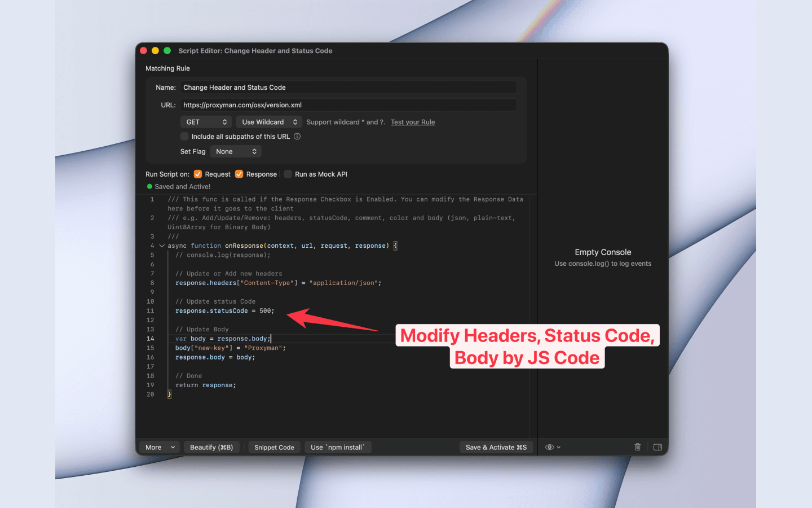Screen dimensions: 812x508
Task: Click the trash icon to clear console
Action: click(637, 447)
